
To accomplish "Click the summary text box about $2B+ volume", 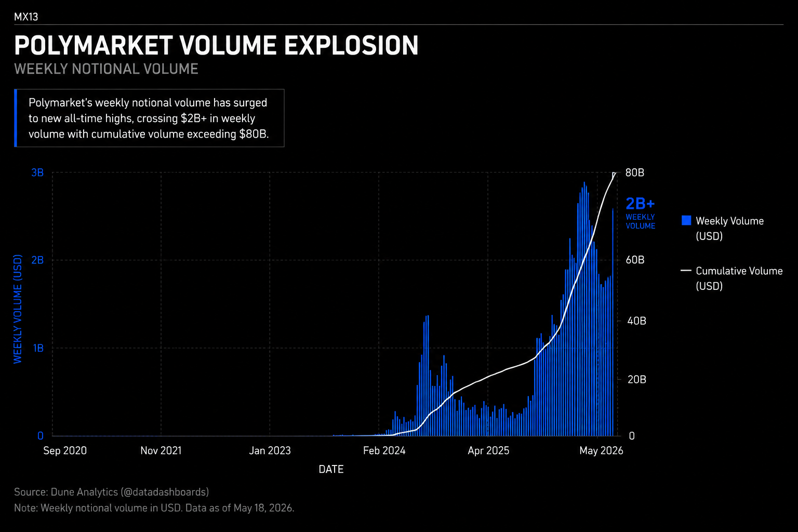I will 149,118.
